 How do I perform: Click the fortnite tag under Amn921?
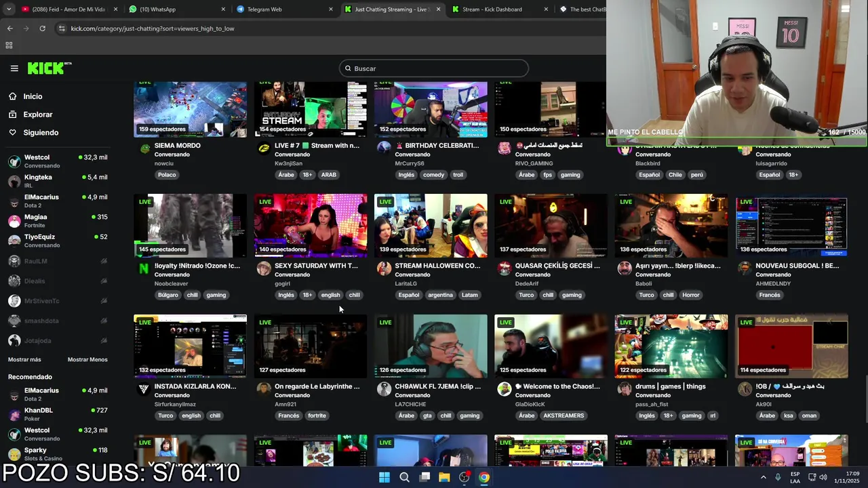[317, 415]
